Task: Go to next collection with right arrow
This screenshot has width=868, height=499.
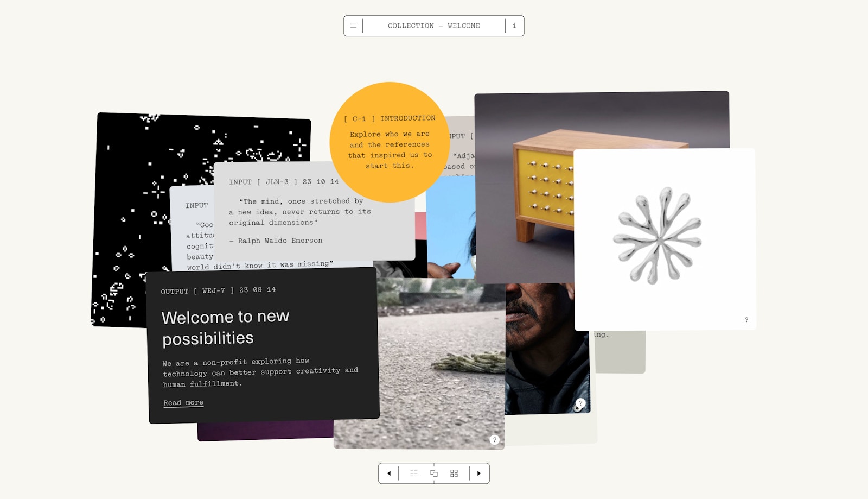Action: [479, 473]
